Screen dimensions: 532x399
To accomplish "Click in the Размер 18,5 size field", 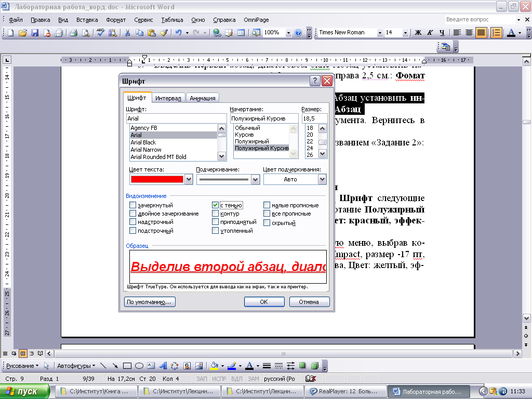I will pyautogui.click(x=314, y=118).
